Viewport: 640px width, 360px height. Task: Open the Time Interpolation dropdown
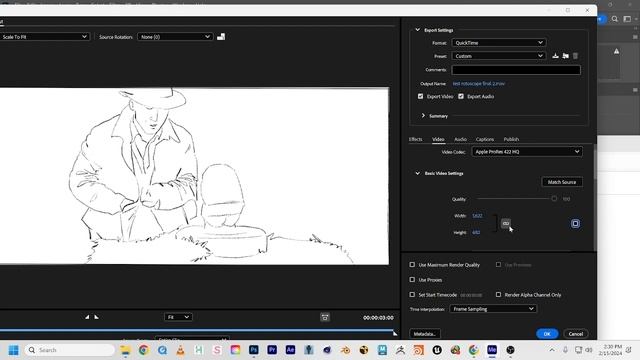(493, 309)
